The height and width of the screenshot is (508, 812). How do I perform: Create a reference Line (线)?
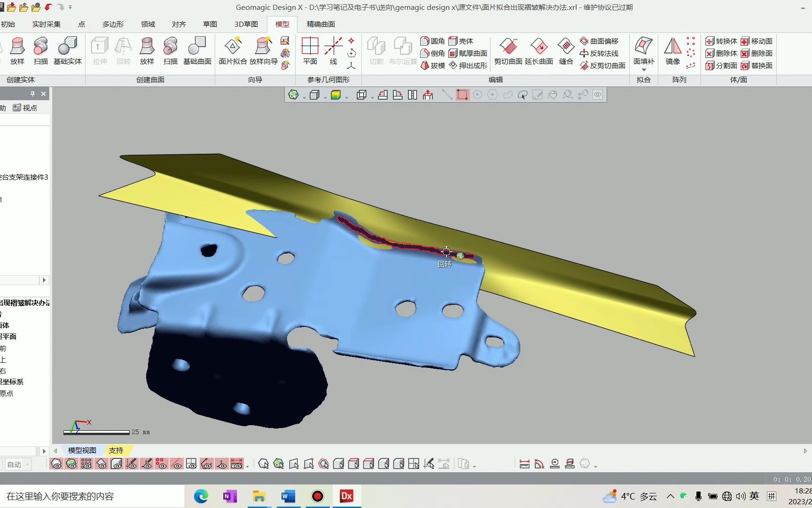pyautogui.click(x=333, y=51)
